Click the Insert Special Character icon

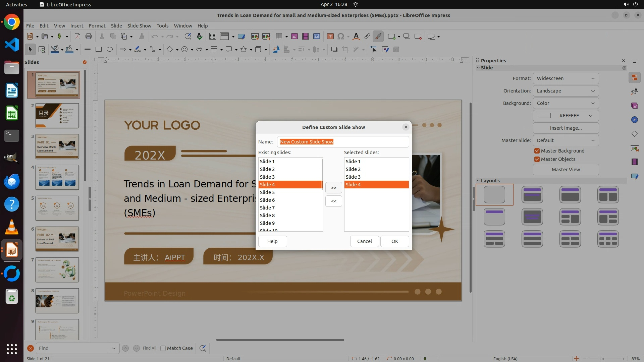pos(341,37)
